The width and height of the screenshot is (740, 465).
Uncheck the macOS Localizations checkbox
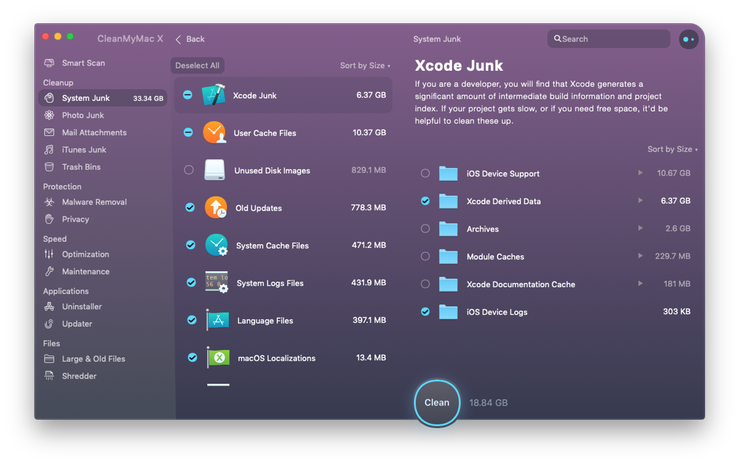click(x=192, y=357)
